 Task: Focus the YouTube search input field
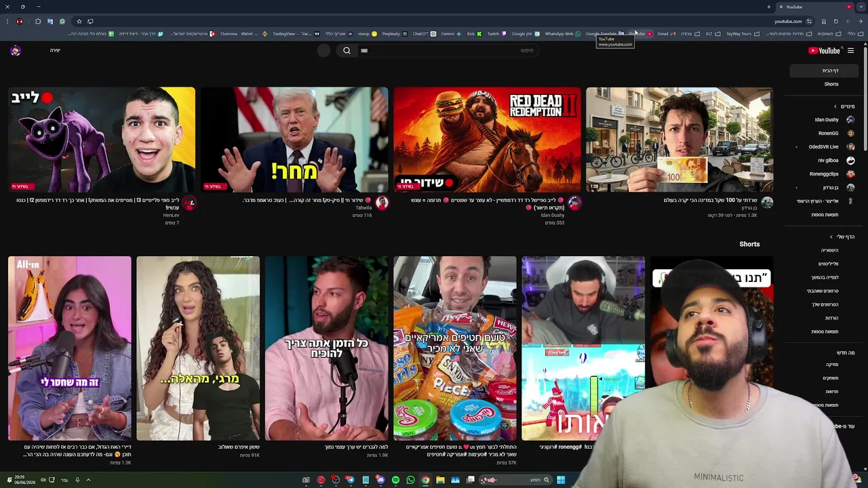point(448,50)
